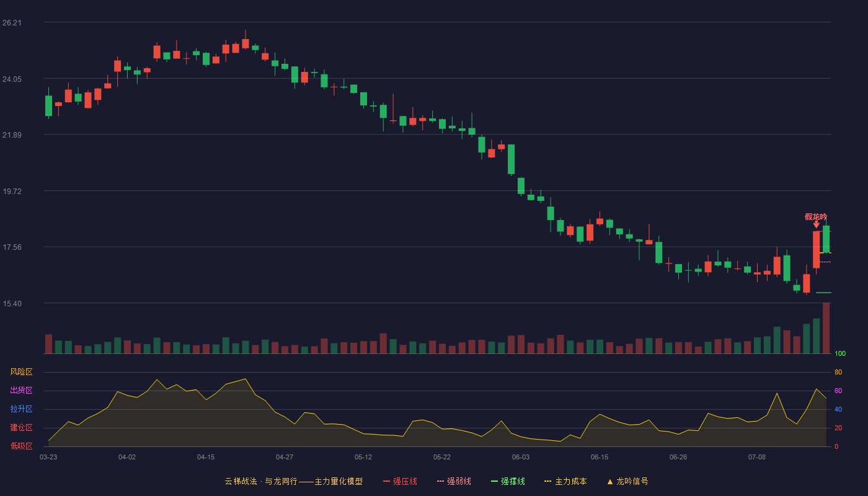The image size is (868, 496).
Task: Click the 80 indicator scale value
Action: 838,372
